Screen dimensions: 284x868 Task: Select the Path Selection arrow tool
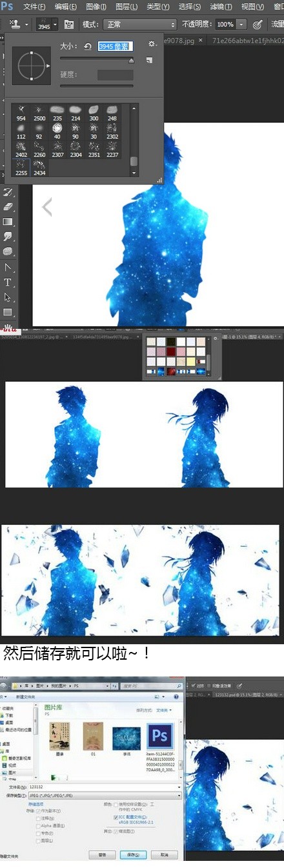[x=8, y=297]
